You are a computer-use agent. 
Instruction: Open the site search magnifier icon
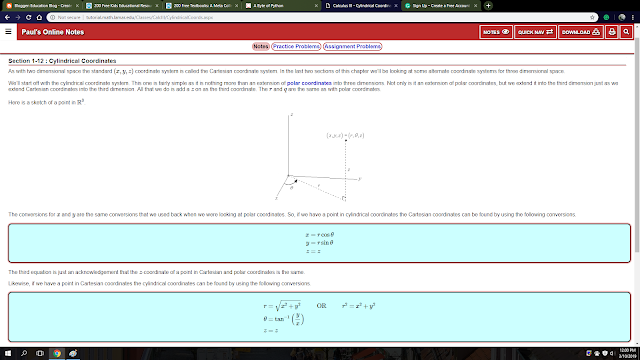tap(626, 32)
